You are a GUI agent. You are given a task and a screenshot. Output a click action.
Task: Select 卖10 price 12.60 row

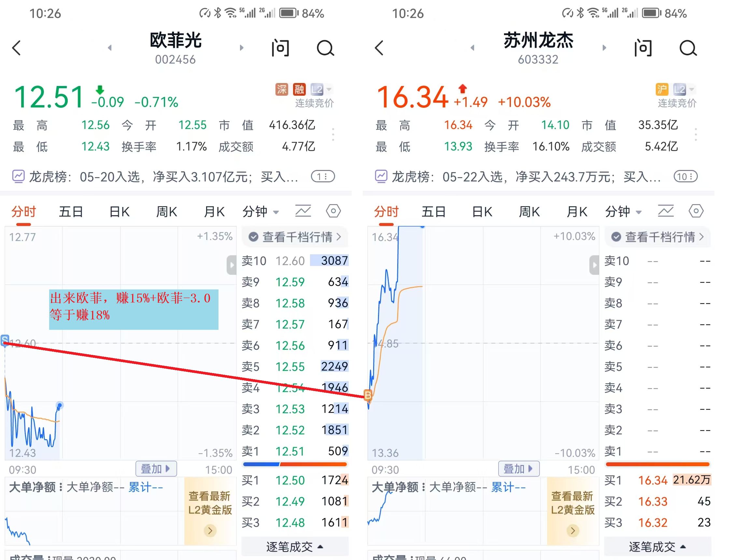(295, 261)
